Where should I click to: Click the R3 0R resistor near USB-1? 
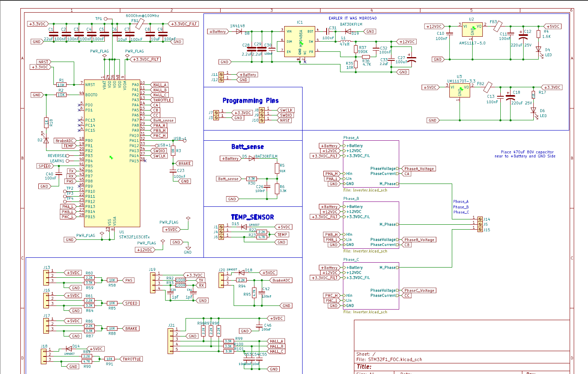click(173, 150)
